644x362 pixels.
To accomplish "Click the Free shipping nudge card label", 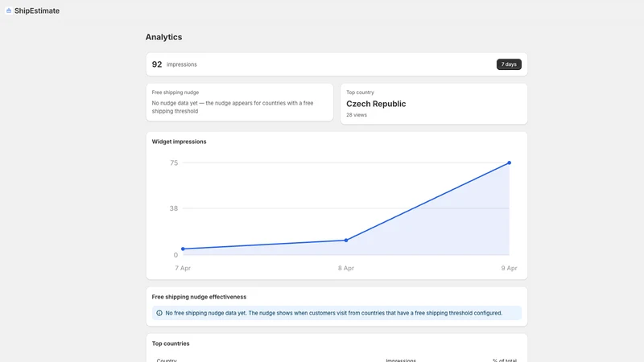I will click(x=175, y=93).
